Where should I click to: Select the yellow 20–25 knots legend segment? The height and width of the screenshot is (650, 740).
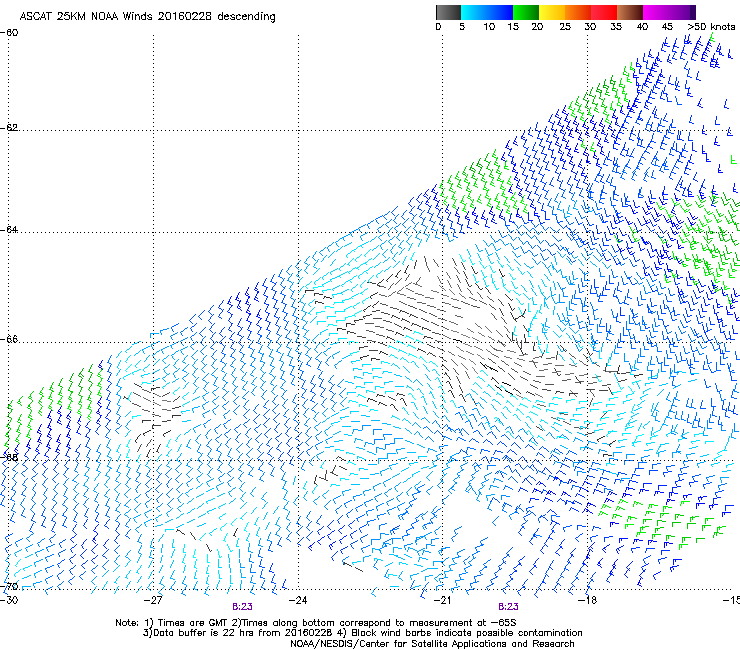coord(552,12)
